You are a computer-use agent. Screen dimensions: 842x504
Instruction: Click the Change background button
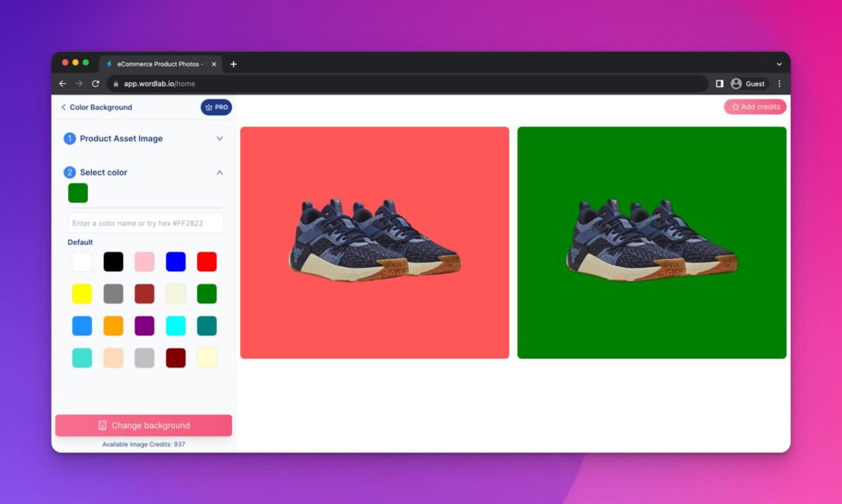tap(144, 425)
